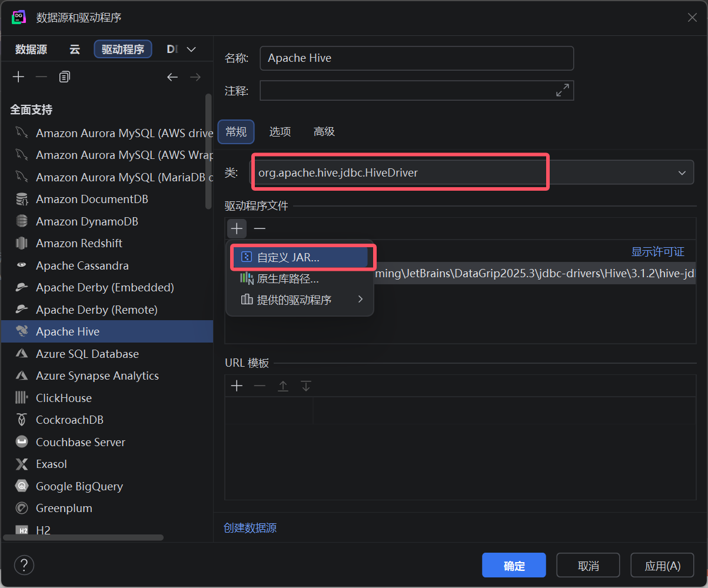Click the 显示许可证 link
Screen dimensions: 708x588
click(x=658, y=252)
